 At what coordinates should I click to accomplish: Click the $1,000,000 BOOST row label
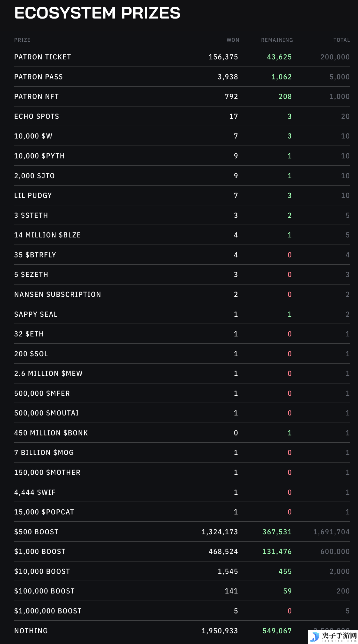click(48, 611)
